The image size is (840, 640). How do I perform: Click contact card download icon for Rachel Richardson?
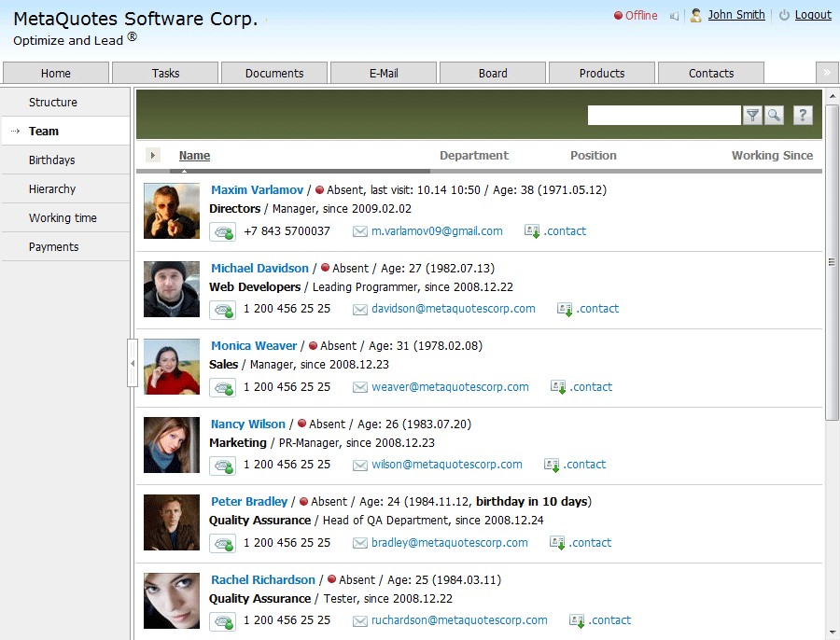click(577, 620)
